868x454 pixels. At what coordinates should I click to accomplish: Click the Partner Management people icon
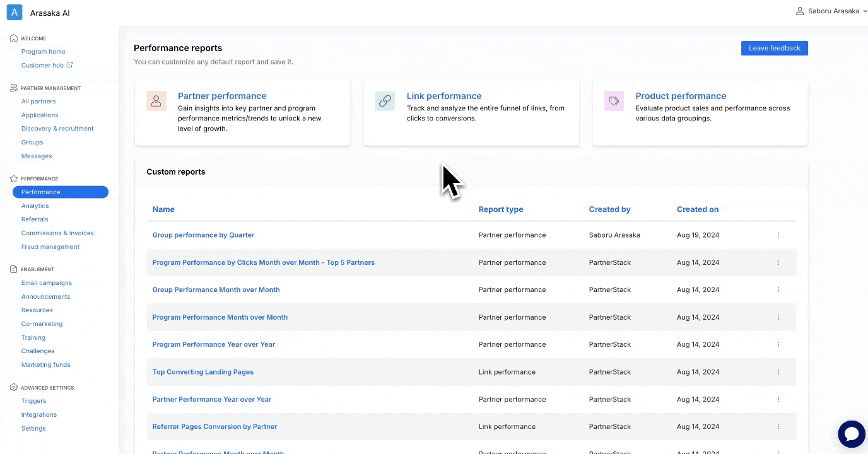14,88
